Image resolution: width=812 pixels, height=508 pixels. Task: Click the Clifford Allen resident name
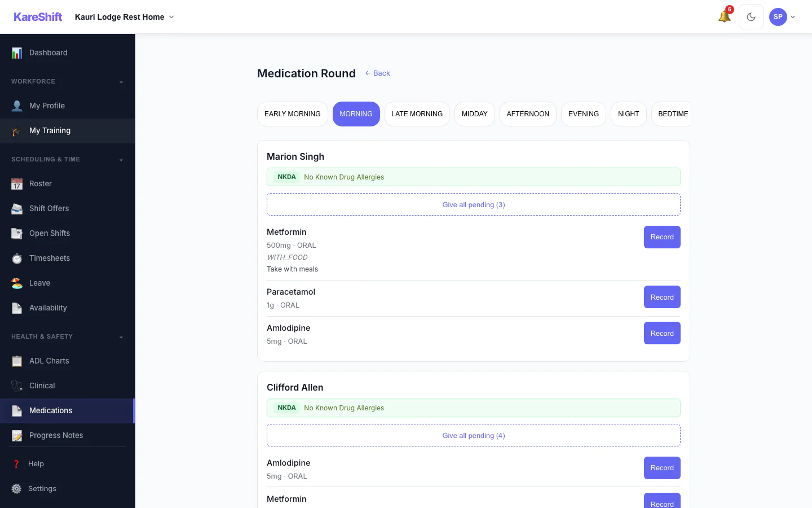(295, 387)
